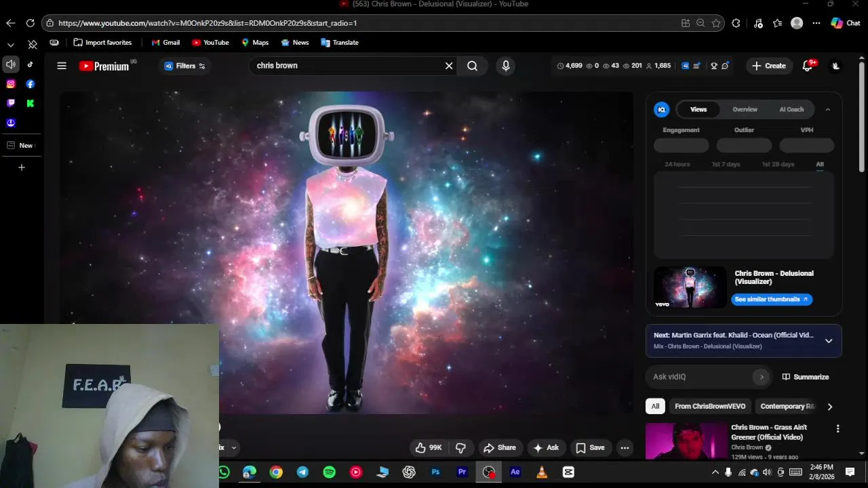The height and width of the screenshot is (488, 868).
Task: Select the 24 hours time range
Action: pos(677,164)
